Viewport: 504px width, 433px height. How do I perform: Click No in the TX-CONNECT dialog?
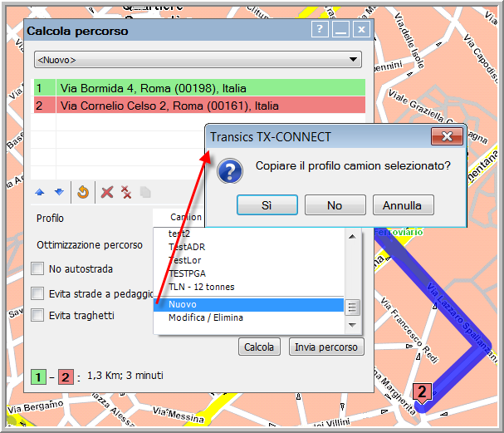(x=335, y=205)
